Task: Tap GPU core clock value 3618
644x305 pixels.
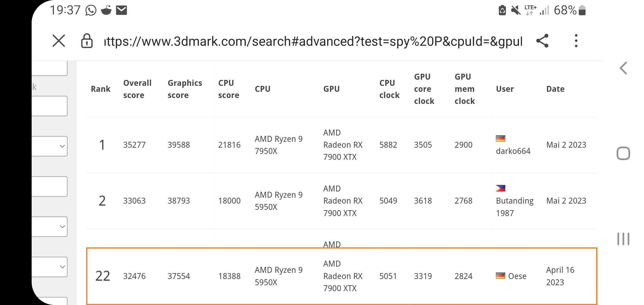Action: [423, 201]
